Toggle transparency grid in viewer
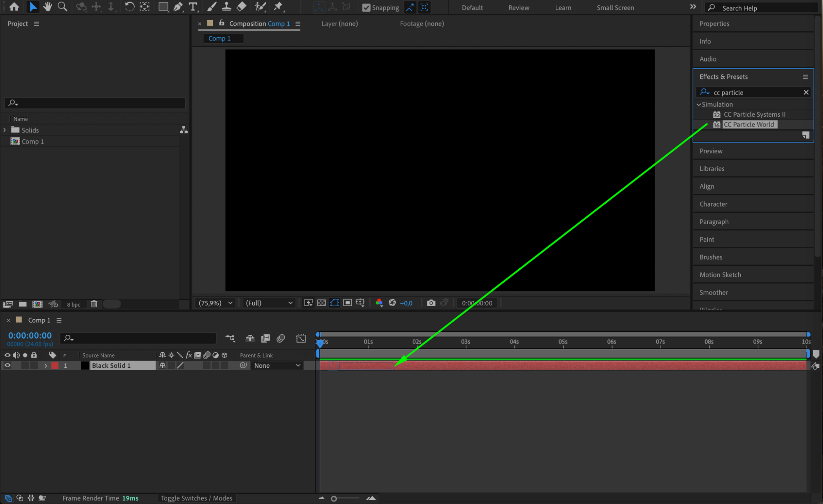The image size is (823, 504). (x=321, y=303)
